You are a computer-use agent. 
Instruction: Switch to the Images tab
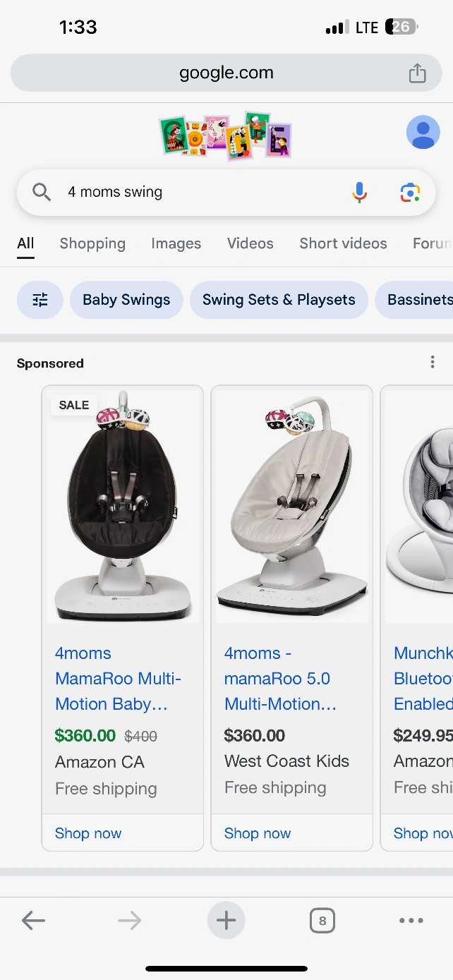click(x=176, y=243)
